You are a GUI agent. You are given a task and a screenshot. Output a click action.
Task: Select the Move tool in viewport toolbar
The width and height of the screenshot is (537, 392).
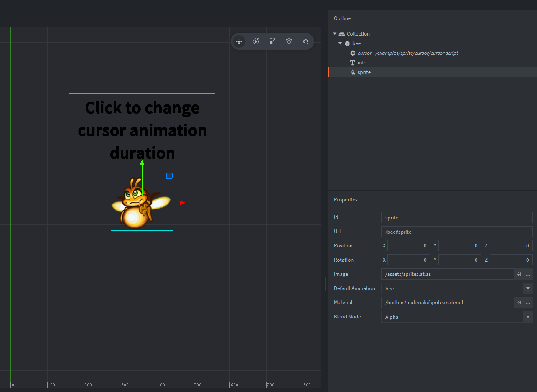coord(239,41)
